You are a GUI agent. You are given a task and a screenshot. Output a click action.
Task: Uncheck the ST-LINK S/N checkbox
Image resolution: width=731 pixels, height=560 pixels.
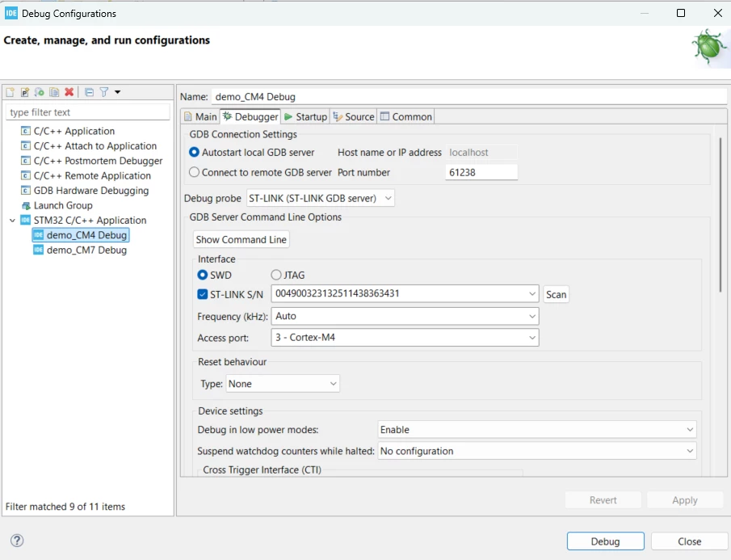pos(202,294)
